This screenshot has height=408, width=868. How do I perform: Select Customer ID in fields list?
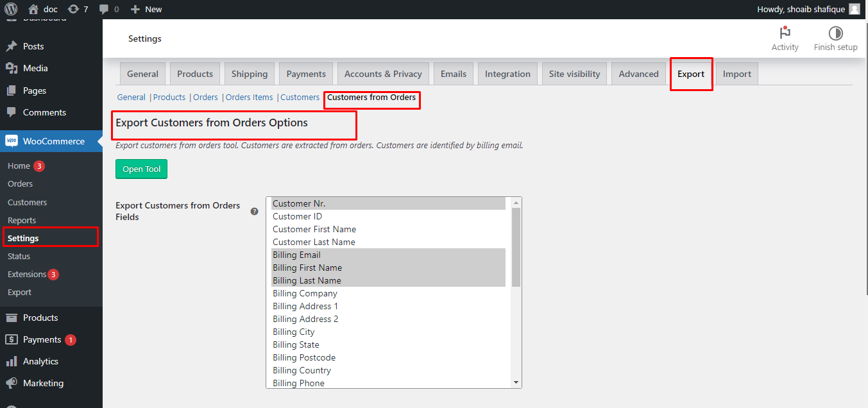pos(388,216)
